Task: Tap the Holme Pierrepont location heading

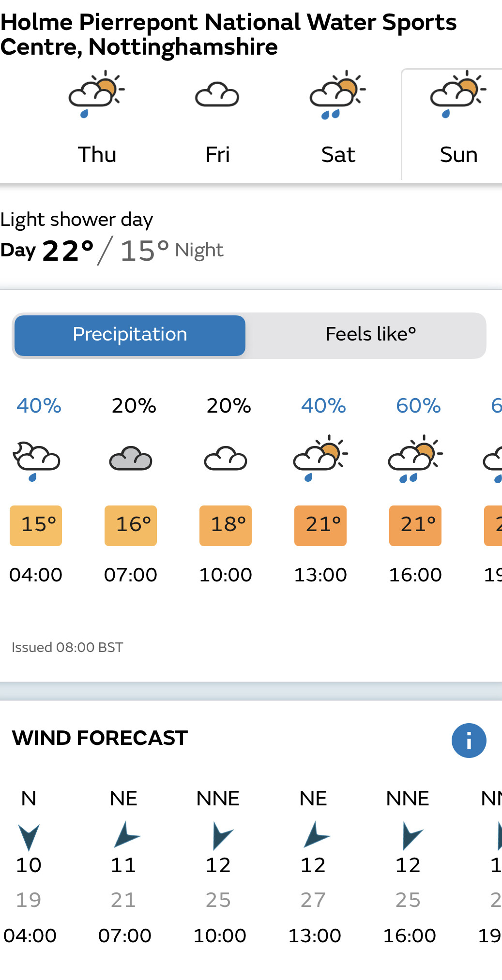Action: (228, 35)
